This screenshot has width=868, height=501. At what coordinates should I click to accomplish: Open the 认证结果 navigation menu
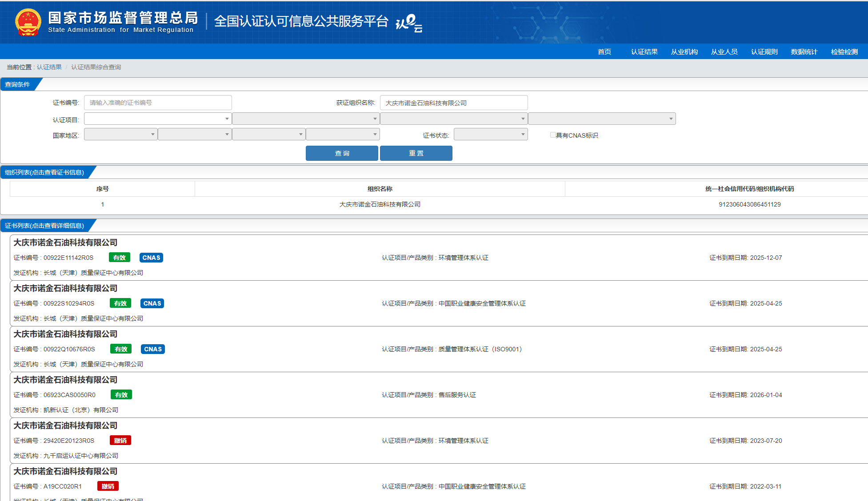click(644, 52)
